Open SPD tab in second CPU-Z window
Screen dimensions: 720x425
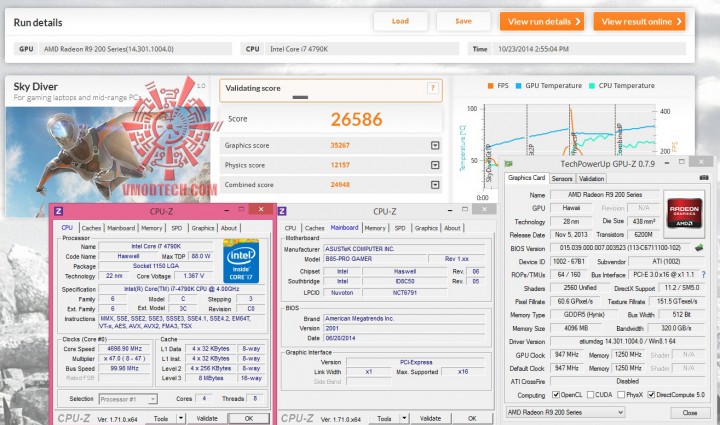point(400,228)
